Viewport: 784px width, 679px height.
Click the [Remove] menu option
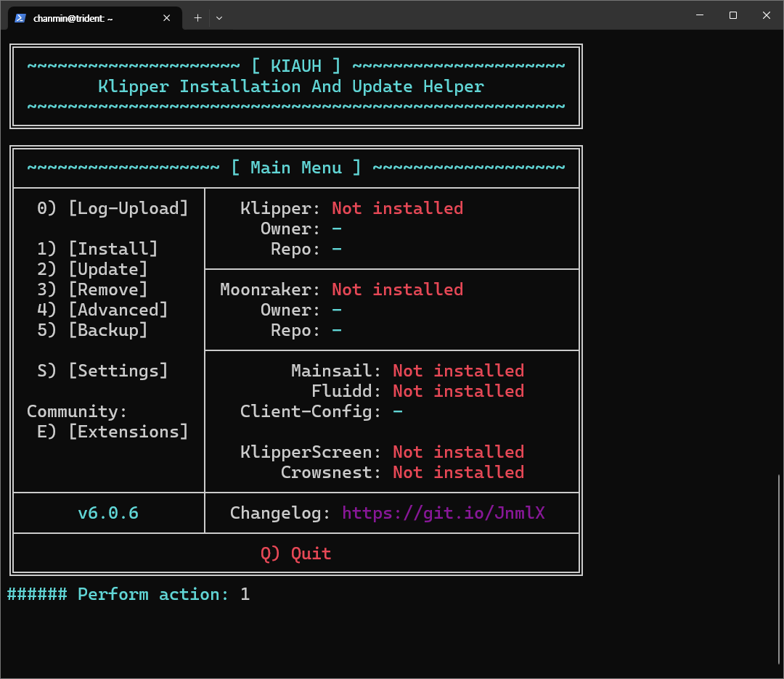pos(107,290)
